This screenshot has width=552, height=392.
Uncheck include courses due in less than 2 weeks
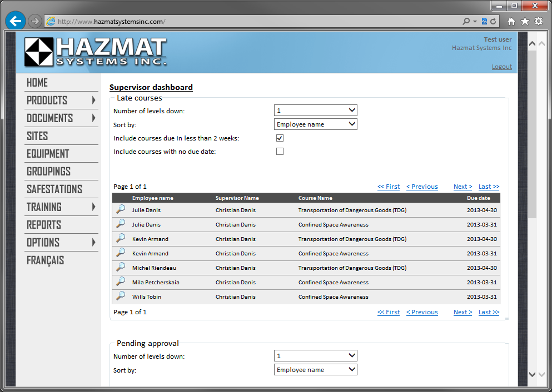coord(280,138)
